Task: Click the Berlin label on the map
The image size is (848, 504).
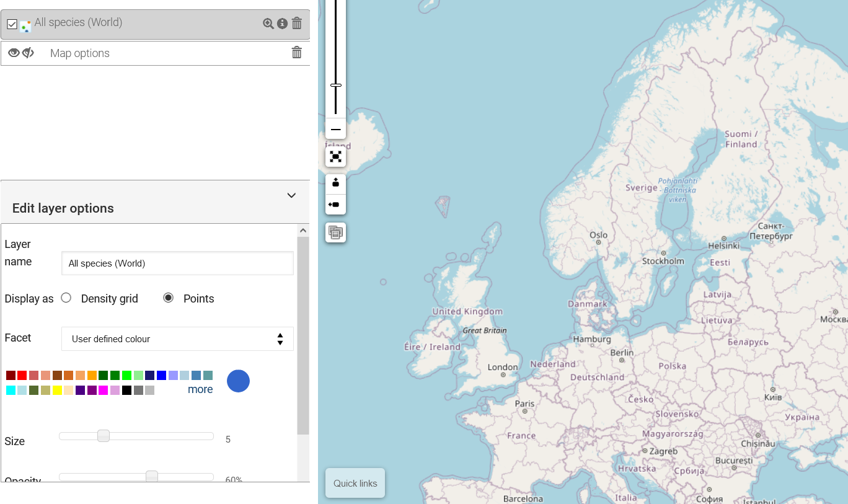Action: [622, 353]
